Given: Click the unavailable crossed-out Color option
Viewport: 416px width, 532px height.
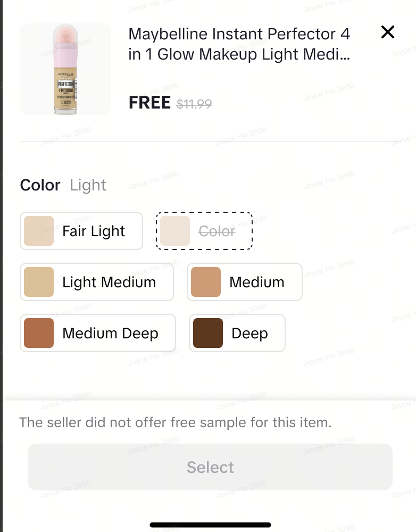Looking at the screenshot, I should click(217, 231).
